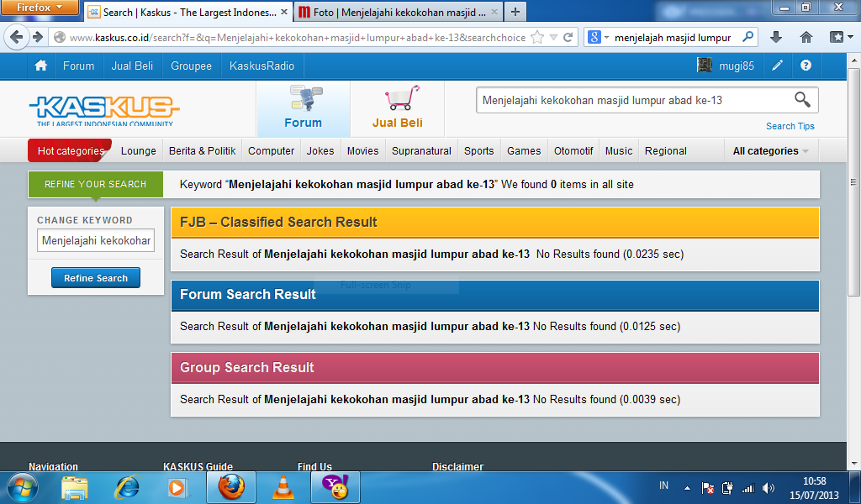The image size is (861, 504).
Task: Click the Kaskus home icon in blue bar
Action: tap(40, 66)
